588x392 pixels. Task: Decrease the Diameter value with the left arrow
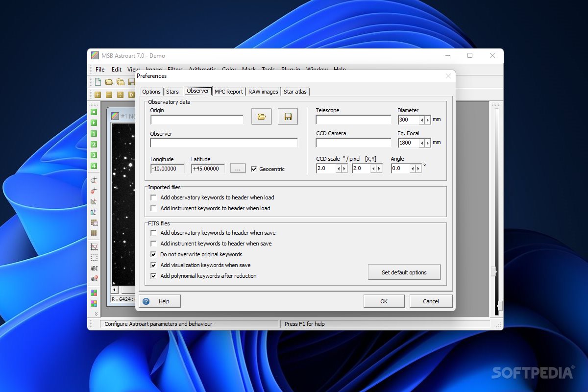pos(422,120)
